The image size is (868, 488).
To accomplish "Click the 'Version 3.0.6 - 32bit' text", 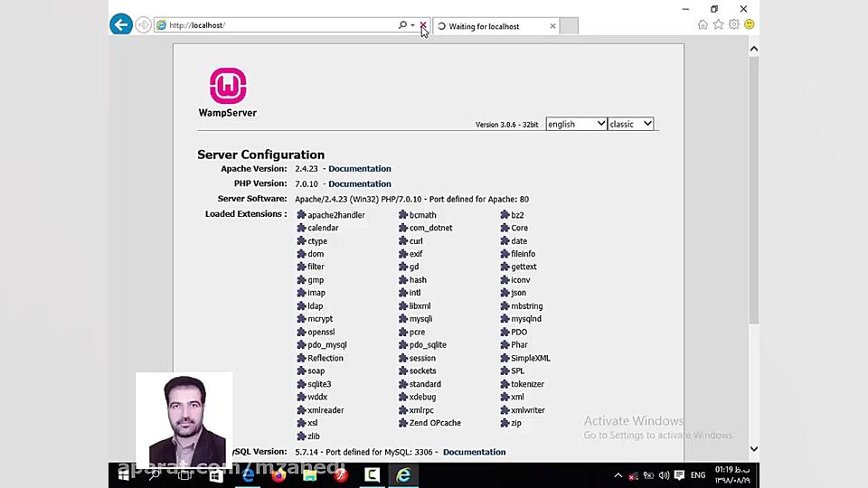I will pyautogui.click(x=506, y=125).
